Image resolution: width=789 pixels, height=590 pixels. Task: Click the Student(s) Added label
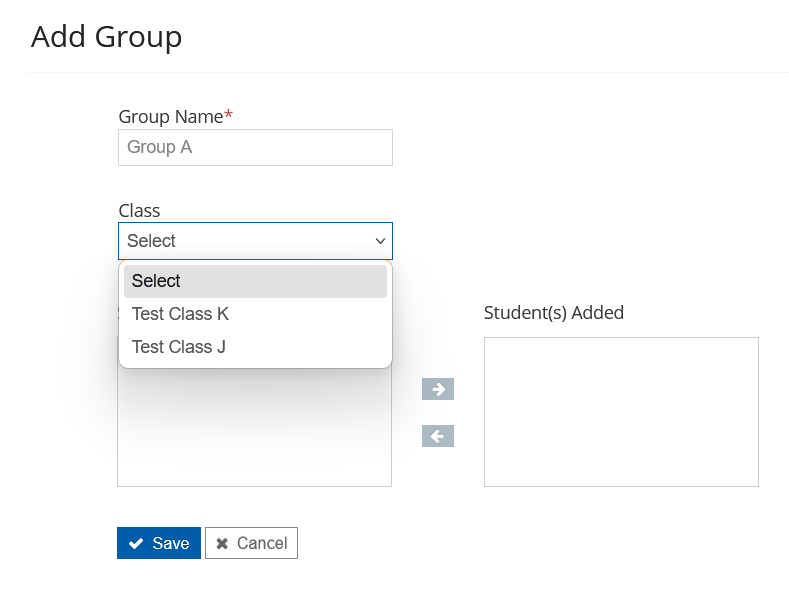point(553,312)
